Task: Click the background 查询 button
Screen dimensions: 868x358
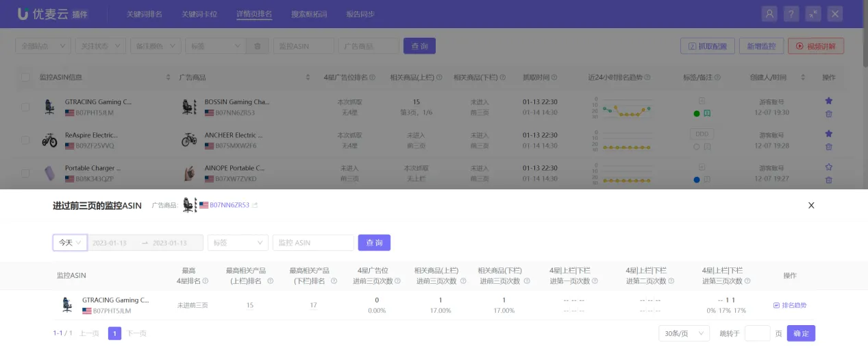Action: [x=419, y=46]
